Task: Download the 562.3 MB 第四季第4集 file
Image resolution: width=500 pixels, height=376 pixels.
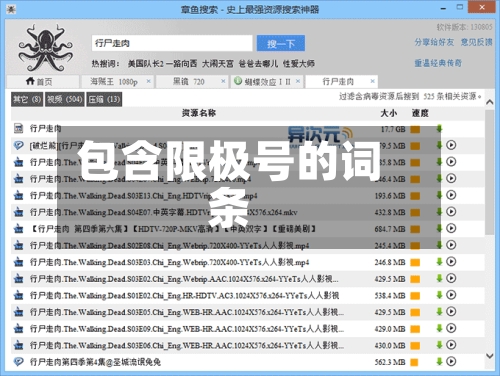Action: [x=439, y=362]
